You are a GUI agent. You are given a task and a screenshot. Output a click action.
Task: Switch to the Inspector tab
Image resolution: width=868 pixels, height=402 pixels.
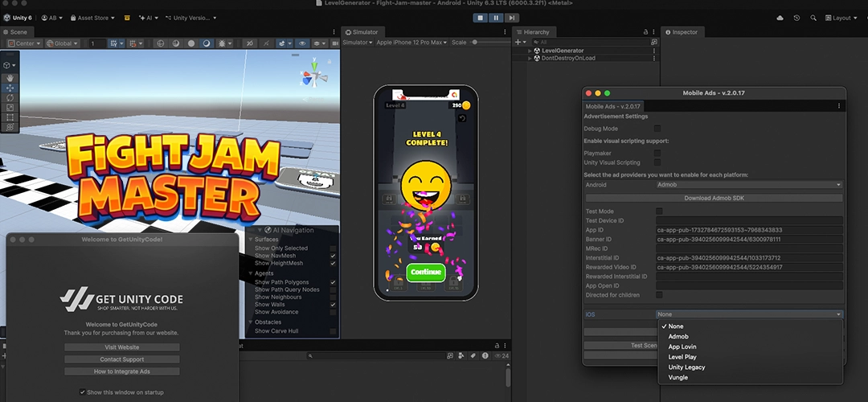coord(684,32)
